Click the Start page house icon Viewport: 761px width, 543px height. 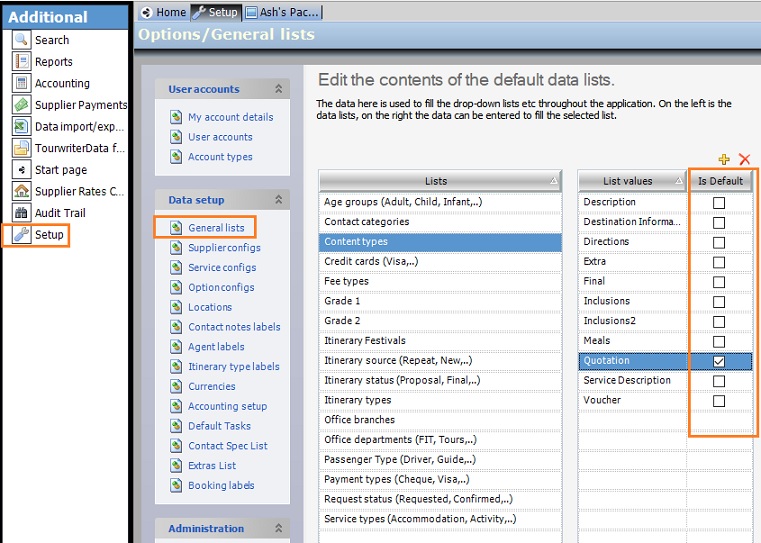click(21, 170)
